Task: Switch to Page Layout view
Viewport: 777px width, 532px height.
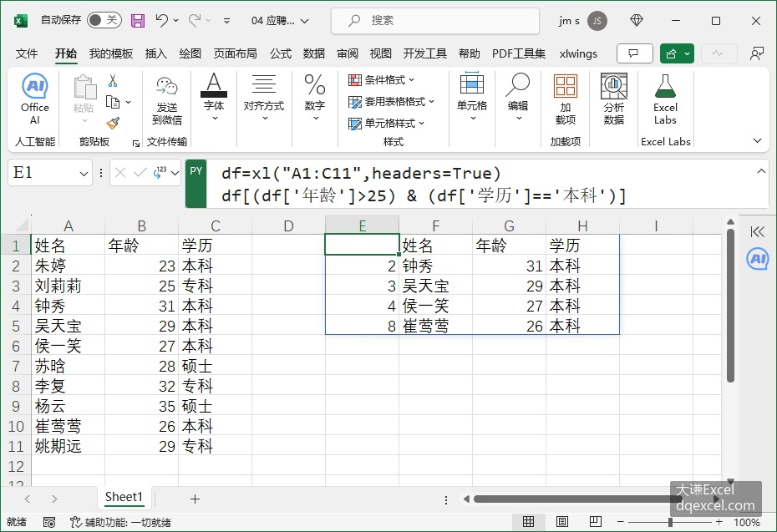Action: pyautogui.click(x=562, y=522)
